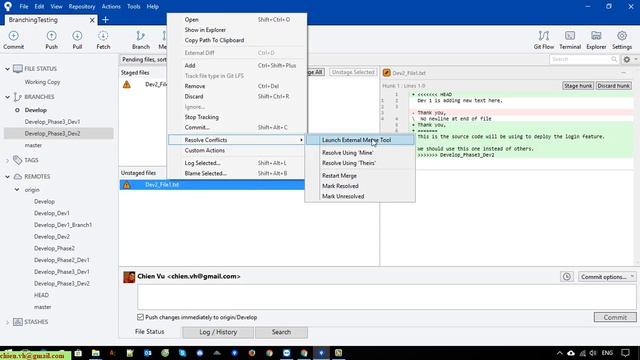This screenshot has height=360, width=640.
Task: Open Custom Actions menu entry
Action: click(x=237, y=151)
